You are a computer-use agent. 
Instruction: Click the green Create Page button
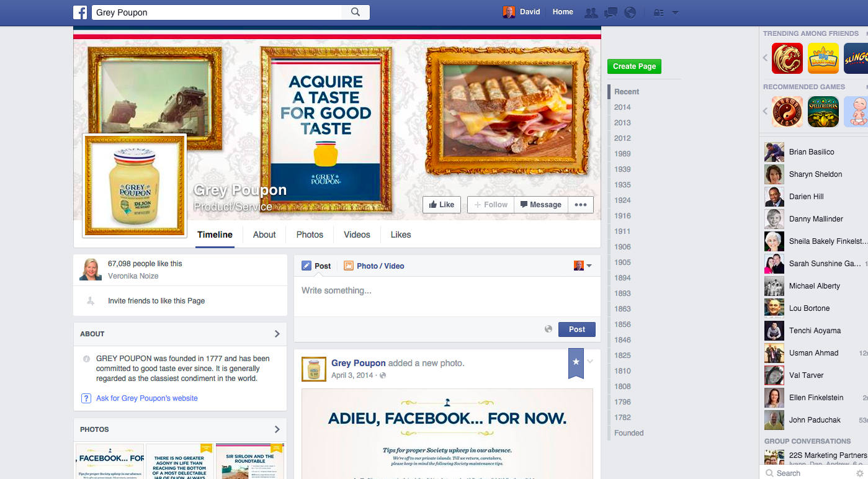point(634,66)
